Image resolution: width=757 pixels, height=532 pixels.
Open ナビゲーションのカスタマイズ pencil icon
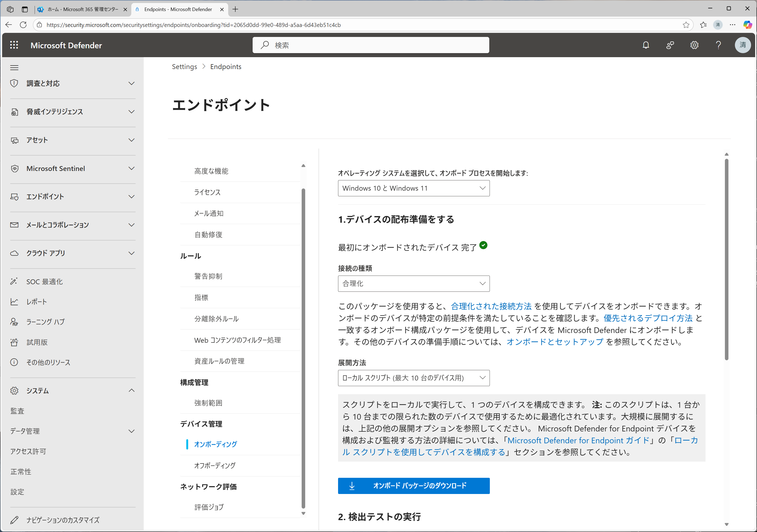point(14,520)
